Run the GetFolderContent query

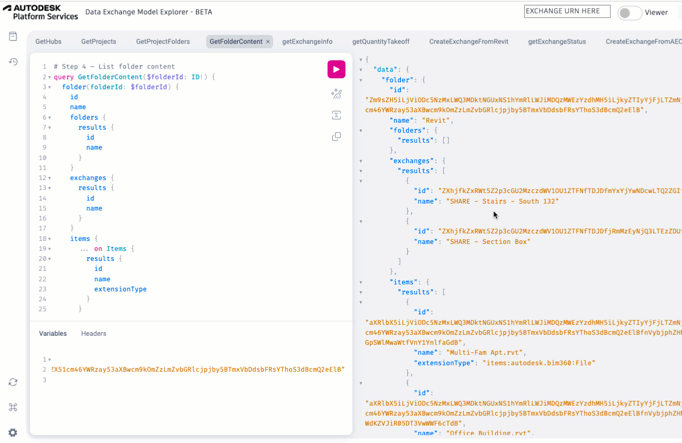click(336, 70)
